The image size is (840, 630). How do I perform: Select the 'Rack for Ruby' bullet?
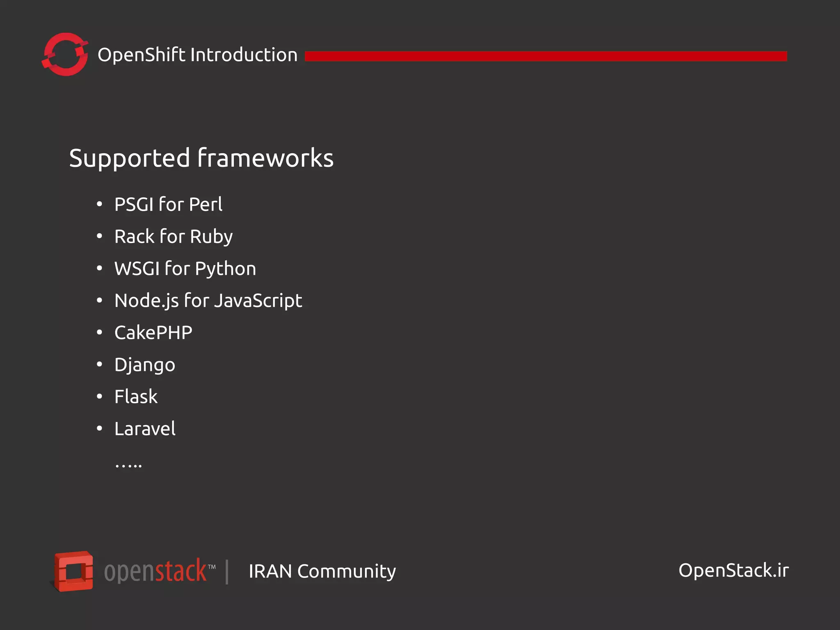click(x=173, y=237)
